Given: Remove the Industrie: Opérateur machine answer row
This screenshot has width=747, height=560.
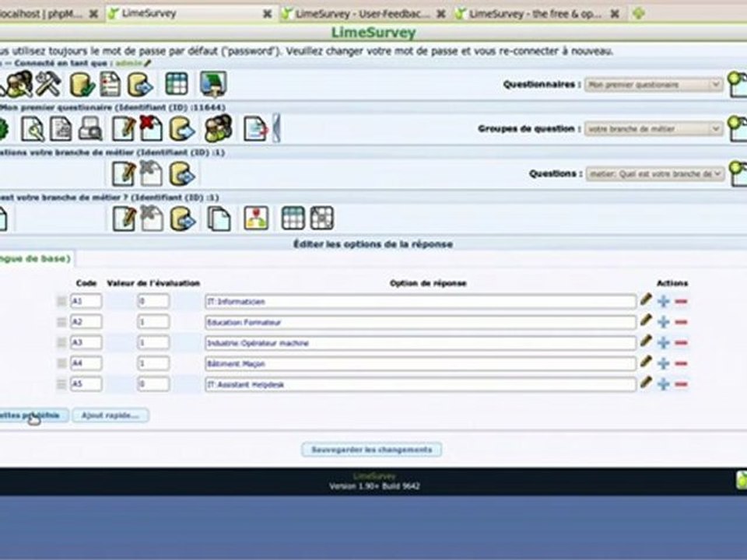Looking at the screenshot, I should pos(682,343).
